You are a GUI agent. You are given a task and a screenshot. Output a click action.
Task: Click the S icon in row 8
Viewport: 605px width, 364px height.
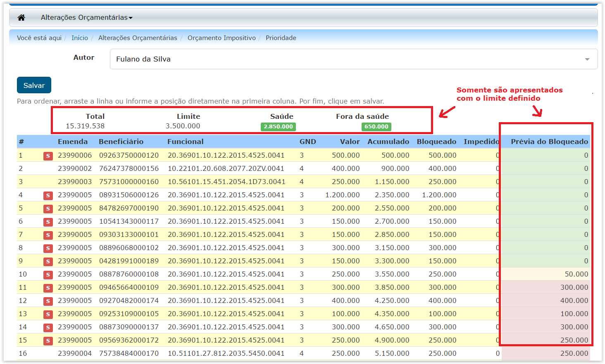point(48,248)
